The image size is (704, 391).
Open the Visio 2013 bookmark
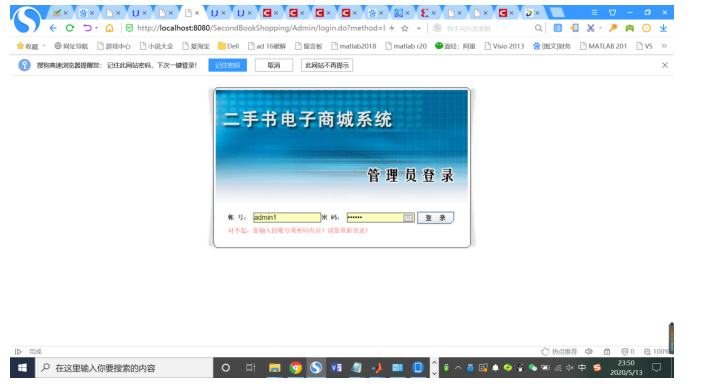click(x=504, y=46)
